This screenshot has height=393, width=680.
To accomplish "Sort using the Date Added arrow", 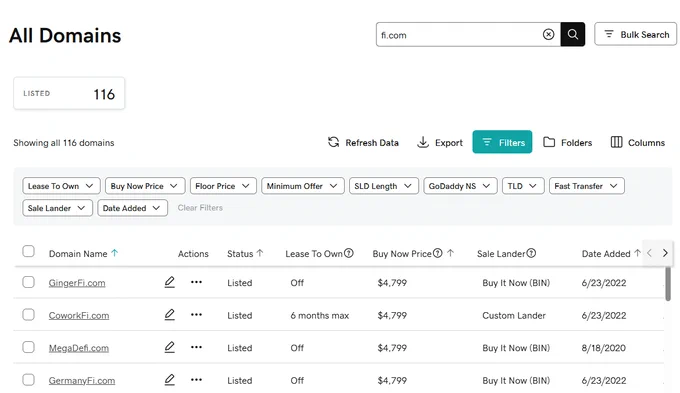I will coord(637,253).
